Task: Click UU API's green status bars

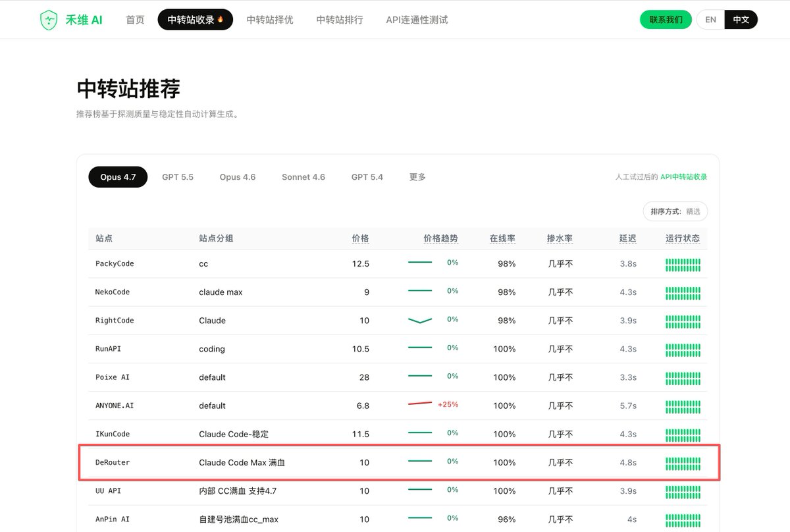Action: pyautogui.click(x=683, y=492)
